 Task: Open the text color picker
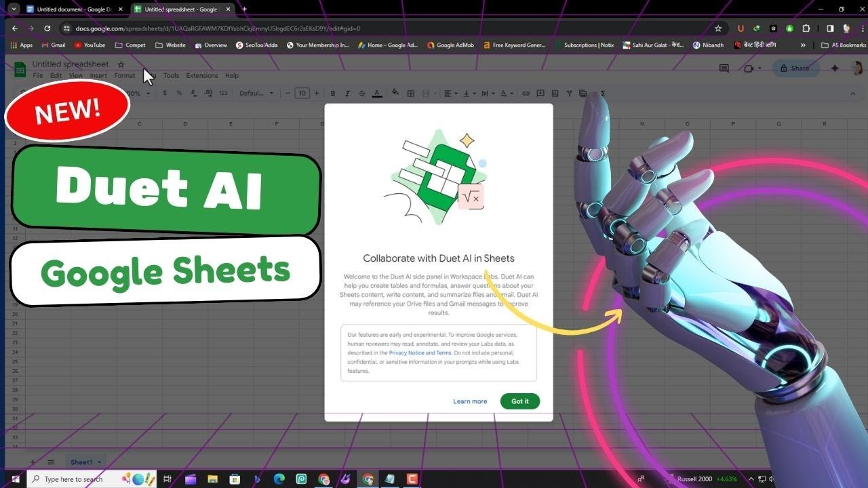pyautogui.click(x=377, y=94)
